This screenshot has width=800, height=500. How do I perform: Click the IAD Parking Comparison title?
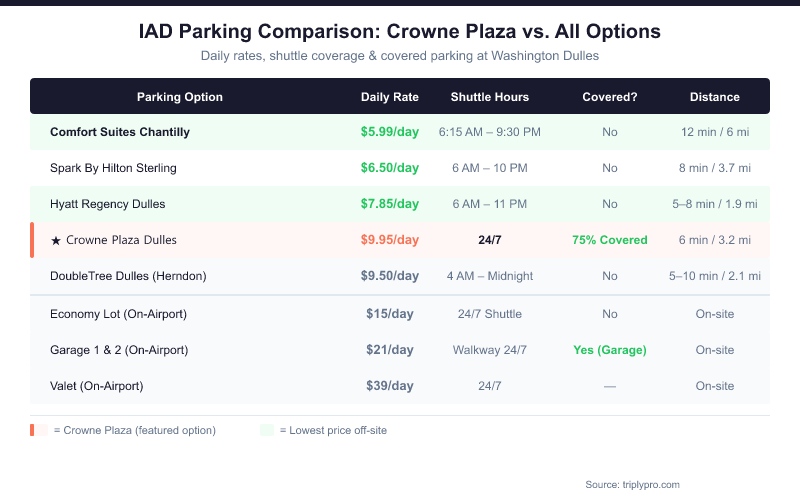[400, 32]
